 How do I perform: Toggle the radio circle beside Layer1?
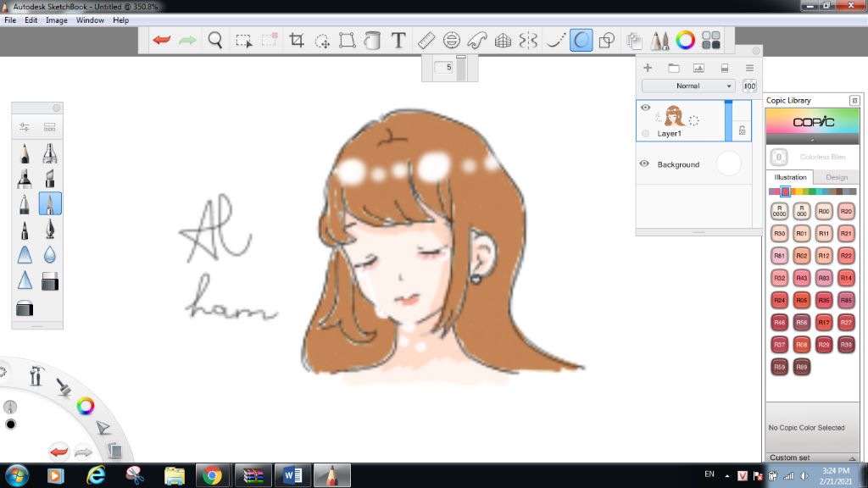pos(645,133)
